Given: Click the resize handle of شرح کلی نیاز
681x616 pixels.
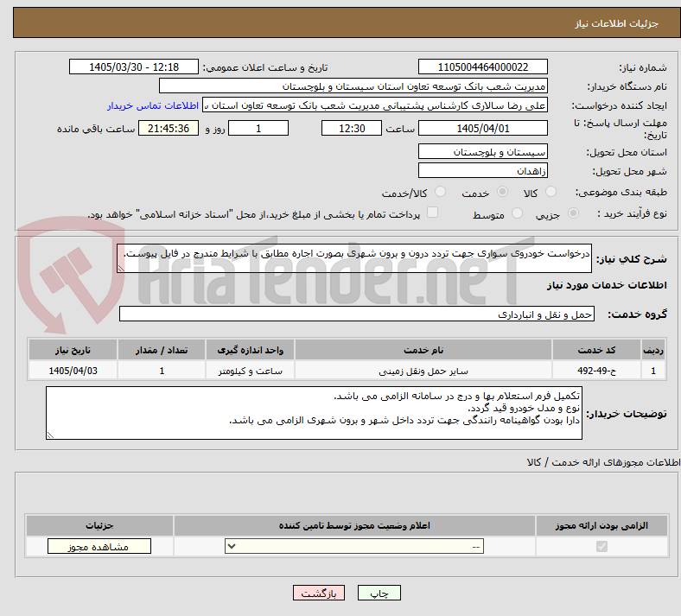Looking at the screenshot, I should (x=121, y=269).
